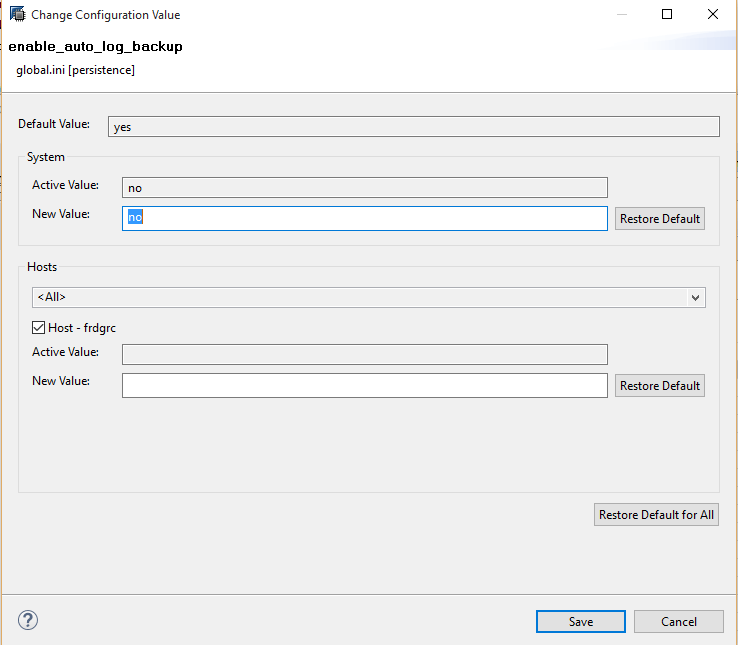Open the Hosts selection combo box
The height and width of the screenshot is (645, 738).
[x=369, y=298]
